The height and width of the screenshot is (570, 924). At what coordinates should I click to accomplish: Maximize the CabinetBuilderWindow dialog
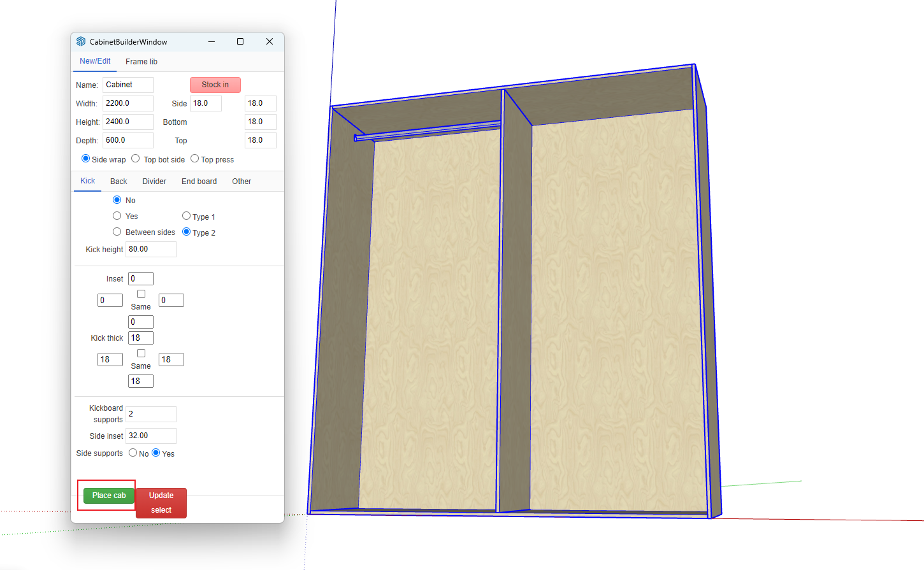[240, 41]
